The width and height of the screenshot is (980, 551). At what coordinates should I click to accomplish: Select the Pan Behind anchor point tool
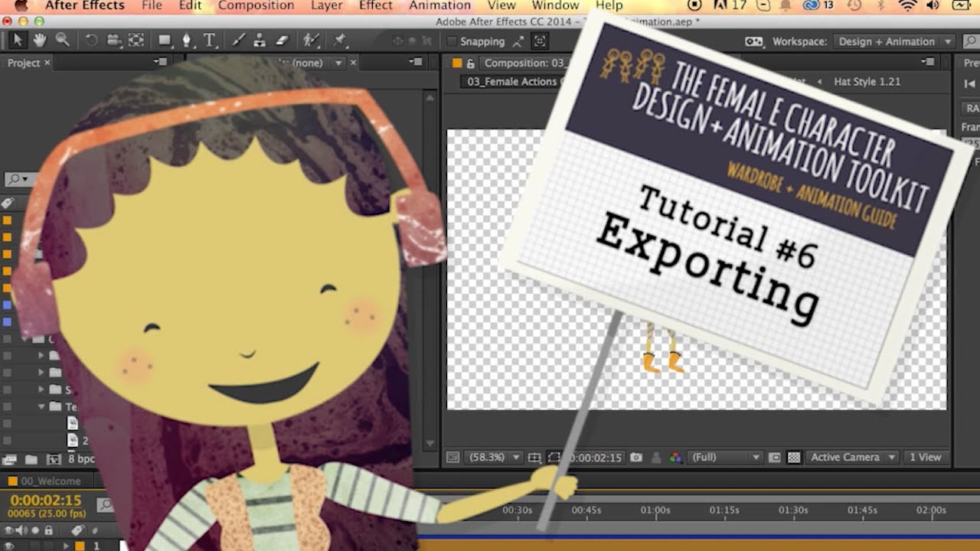[136, 41]
